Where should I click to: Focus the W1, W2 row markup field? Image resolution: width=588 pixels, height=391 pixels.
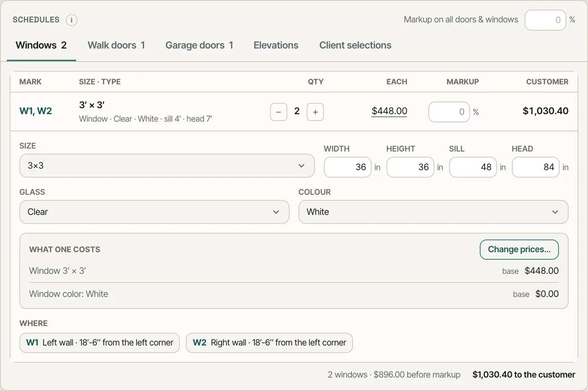pyautogui.click(x=449, y=112)
